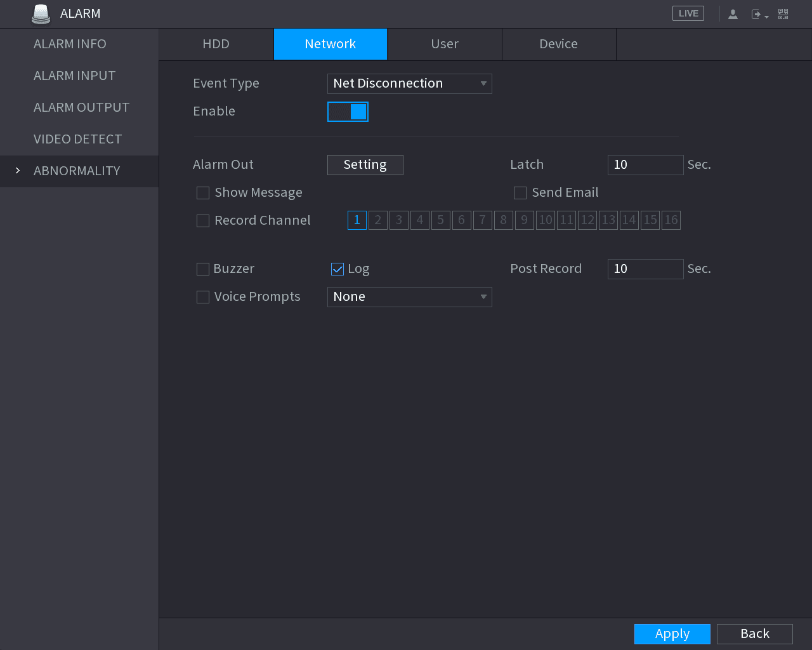Select record channel 12
812x650 pixels.
pos(587,220)
